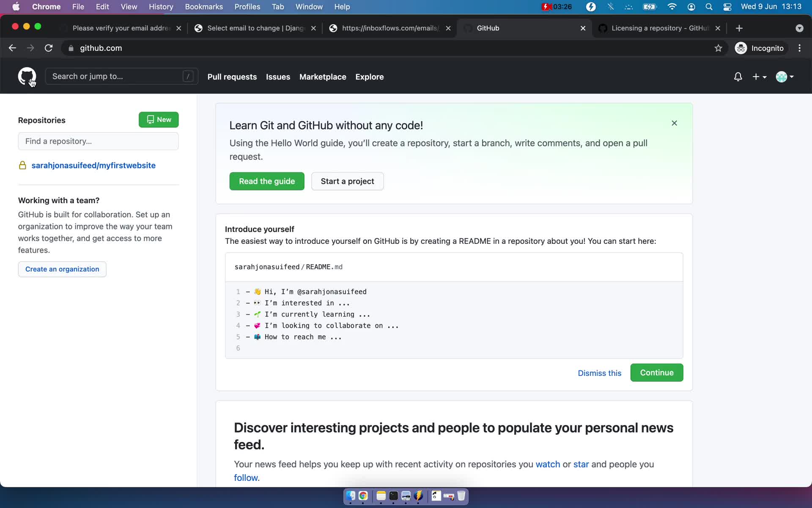
Task: Click the lock icon beside myfirstwebsite
Action: pyautogui.click(x=22, y=165)
